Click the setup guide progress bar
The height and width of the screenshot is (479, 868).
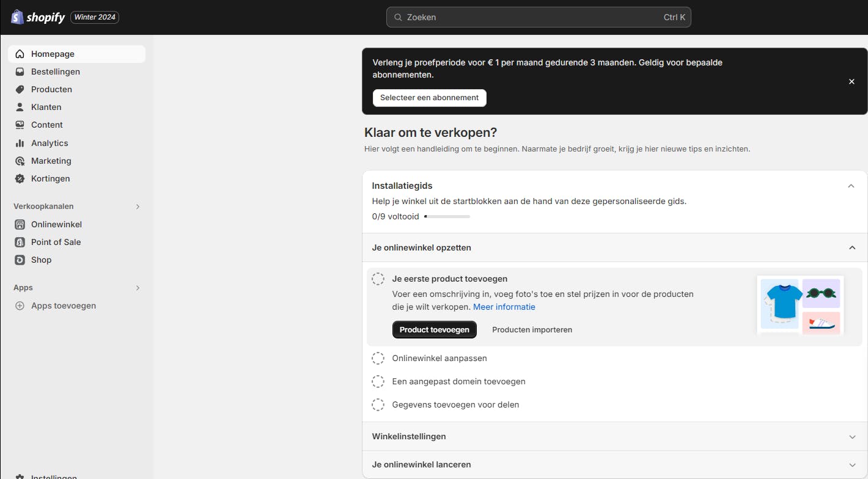[x=447, y=216]
